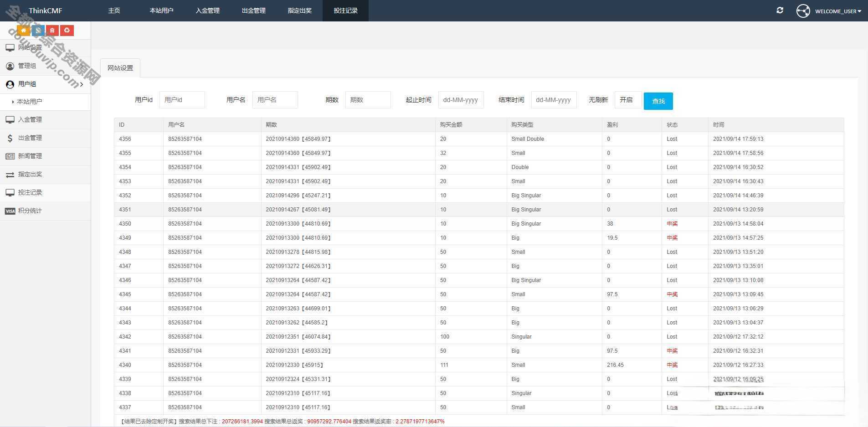868x427 pixels.
Task: Go to 主页 in top navigation
Action: pos(114,10)
